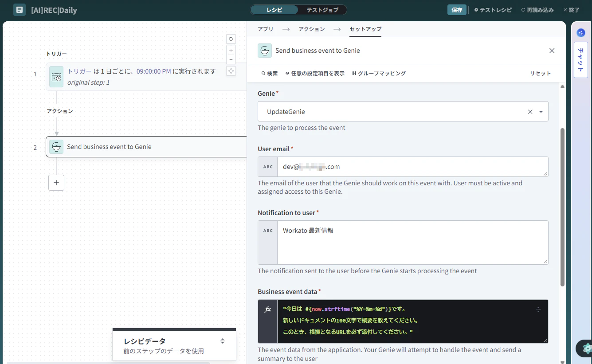Click the Genie icon in step 2

(56, 147)
